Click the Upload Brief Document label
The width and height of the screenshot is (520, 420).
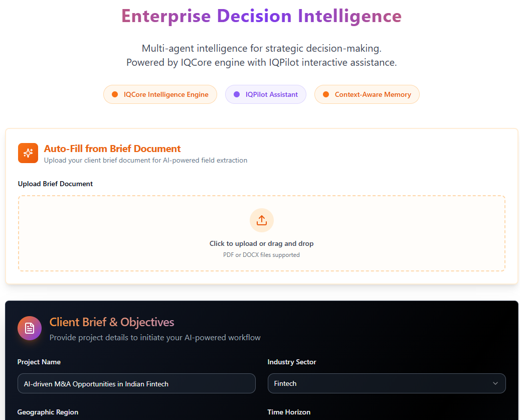pos(55,184)
